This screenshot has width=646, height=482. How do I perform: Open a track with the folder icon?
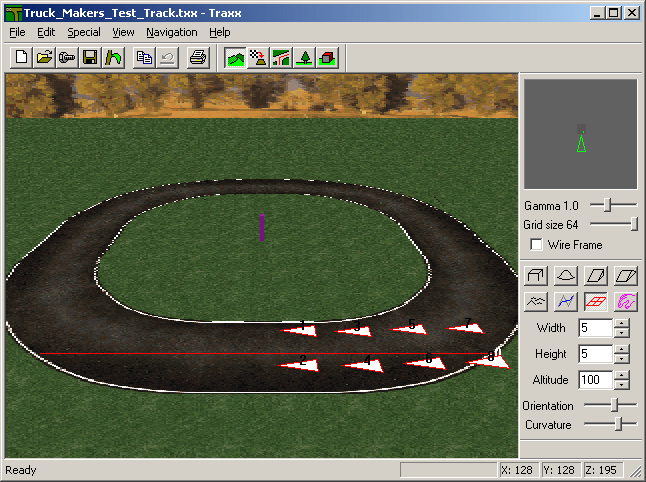pyautogui.click(x=44, y=57)
